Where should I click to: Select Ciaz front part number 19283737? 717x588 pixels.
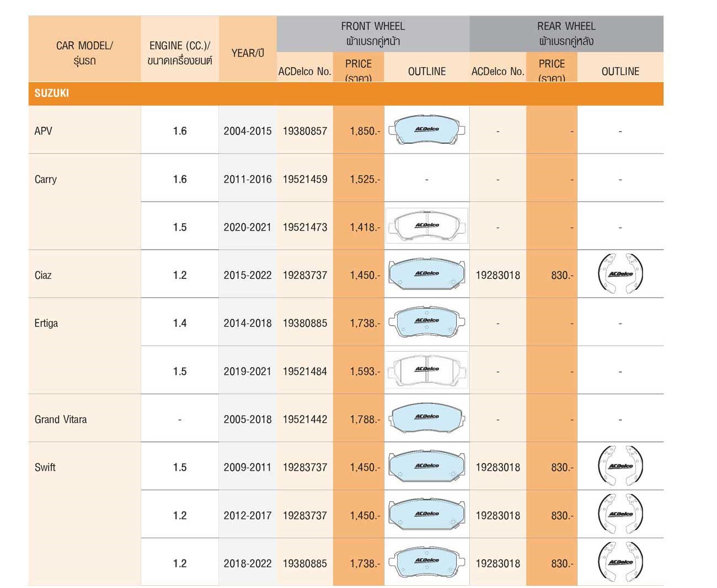[305, 275]
